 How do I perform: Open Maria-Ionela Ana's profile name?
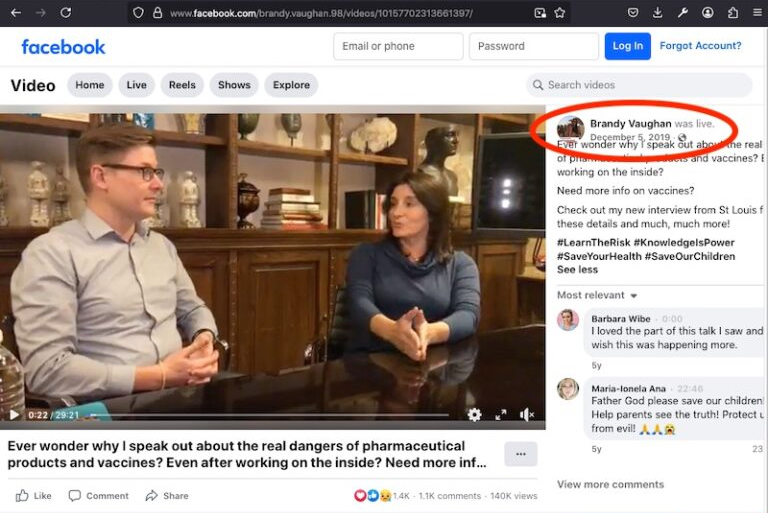pyautogui.click(x=628, y=389)
